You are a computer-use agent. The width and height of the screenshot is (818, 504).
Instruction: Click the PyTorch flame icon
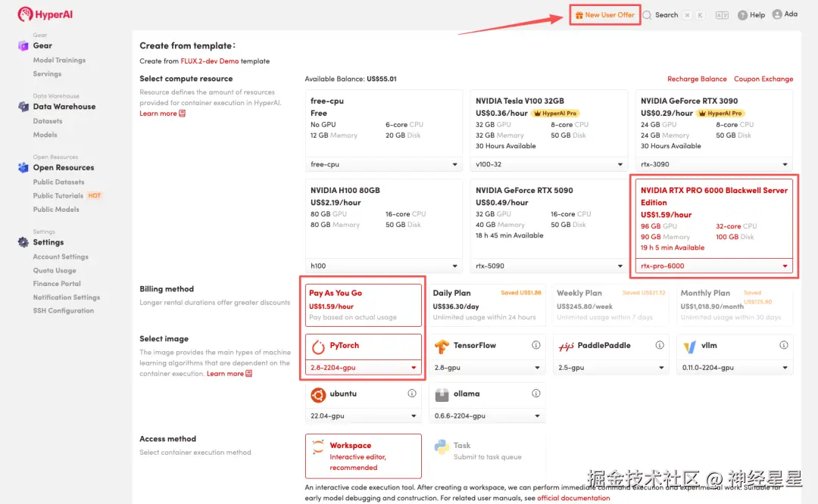318,347
